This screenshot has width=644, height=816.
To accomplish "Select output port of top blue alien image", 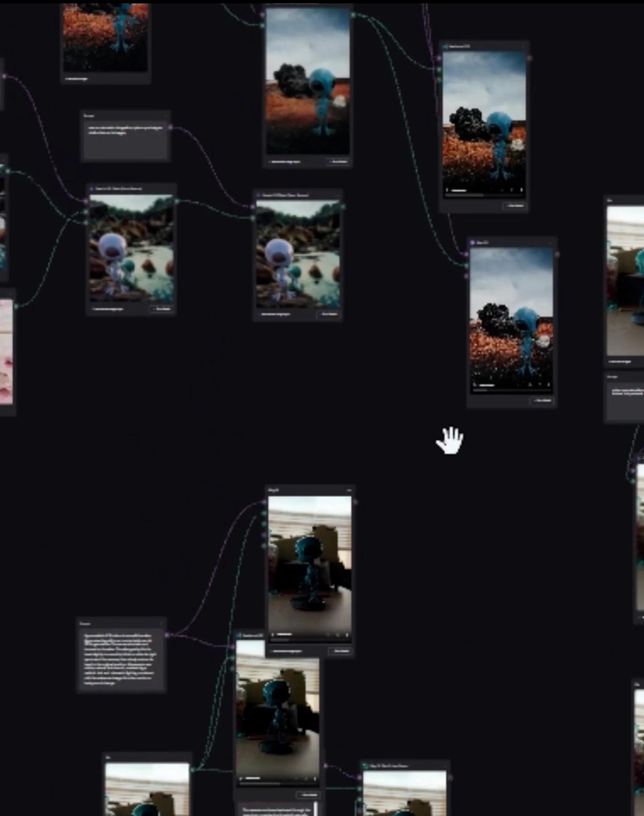I will click(x=353, y=15).
